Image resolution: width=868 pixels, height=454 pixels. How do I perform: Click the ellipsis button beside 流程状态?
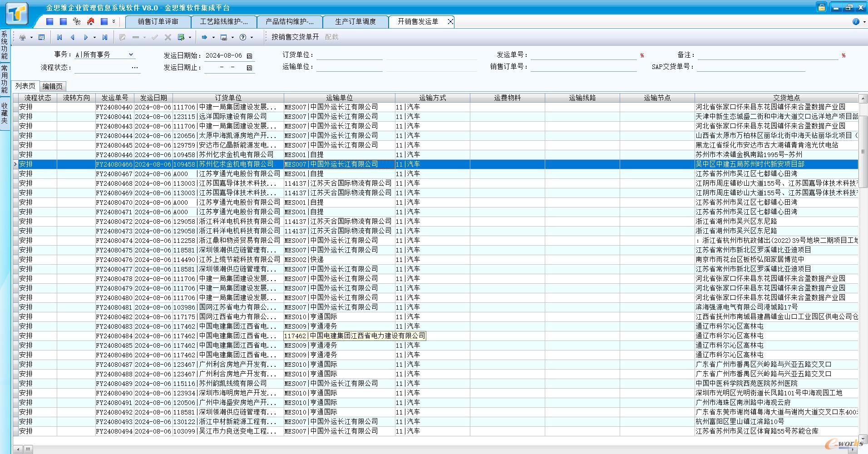[x=135, y=67]
